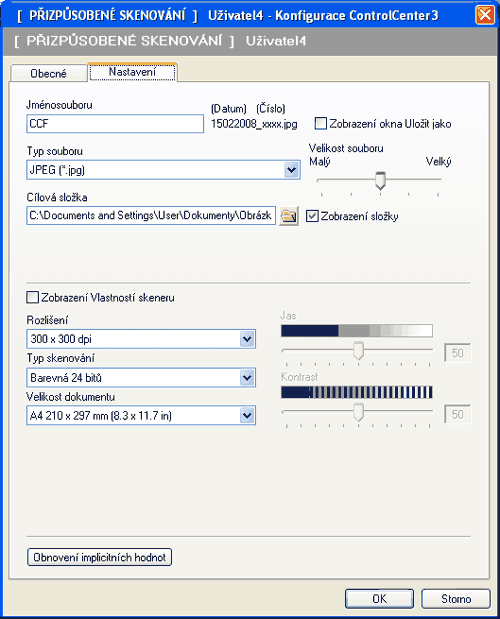Click the OK button

[x=380, y=599]
